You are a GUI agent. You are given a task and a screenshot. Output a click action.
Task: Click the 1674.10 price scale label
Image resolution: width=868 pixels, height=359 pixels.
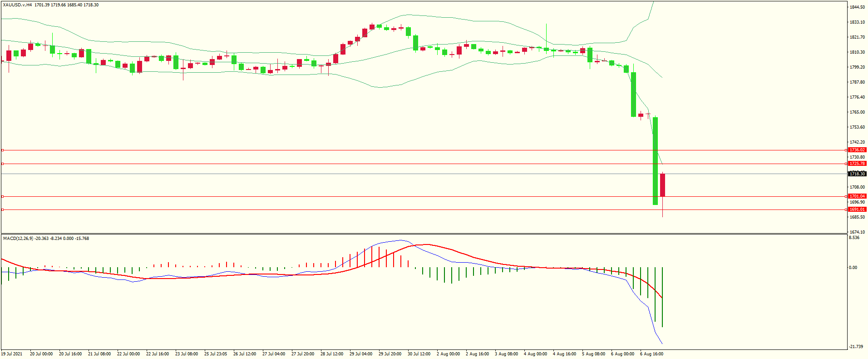coord(857,232)
